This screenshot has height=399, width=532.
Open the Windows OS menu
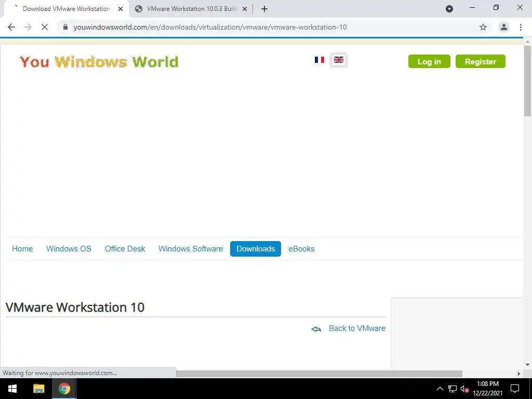(x=69, y=249)
